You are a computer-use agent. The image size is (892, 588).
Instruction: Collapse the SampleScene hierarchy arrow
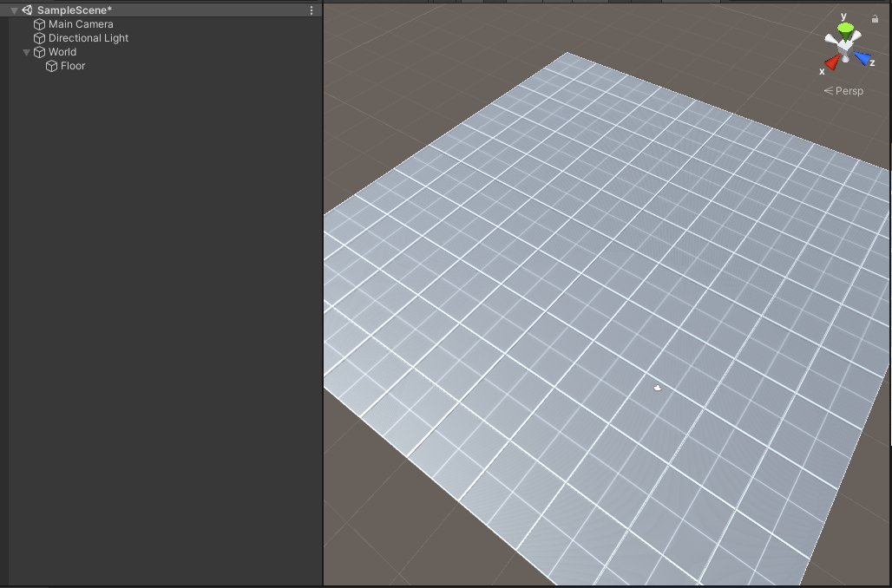[x=14, y=10]
